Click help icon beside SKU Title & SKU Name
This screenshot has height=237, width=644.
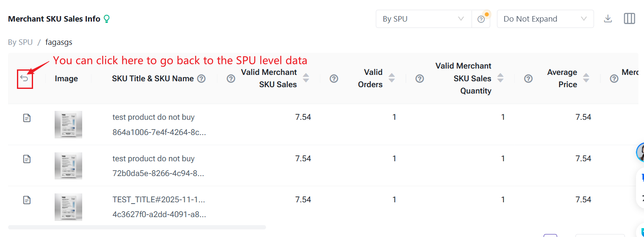(x=202, y=78)
